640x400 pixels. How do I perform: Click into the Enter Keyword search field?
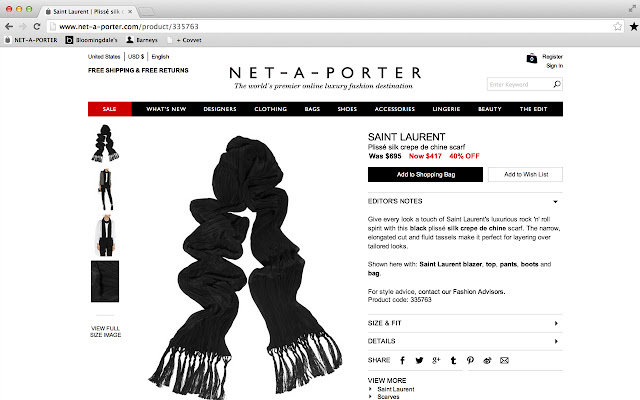click(x=520, y=84)
